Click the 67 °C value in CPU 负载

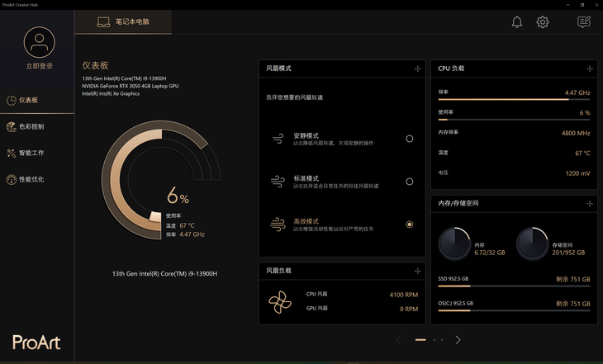point(582,153)
